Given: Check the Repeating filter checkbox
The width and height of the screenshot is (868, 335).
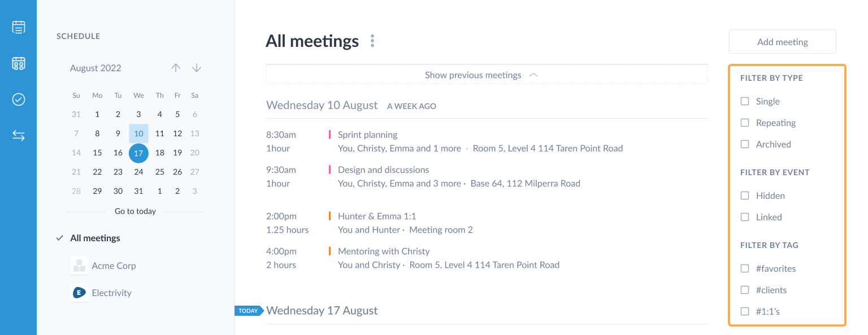Looking at the screenshot, I should coord(745,123).
